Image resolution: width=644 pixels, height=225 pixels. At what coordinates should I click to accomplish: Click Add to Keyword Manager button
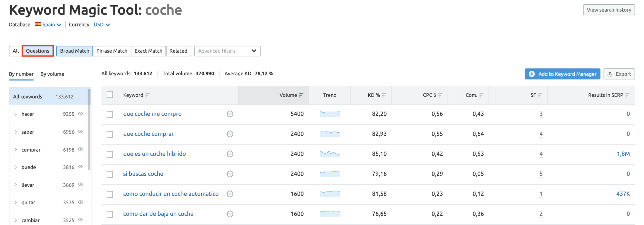pyautogui.click(x=562, y=74)
